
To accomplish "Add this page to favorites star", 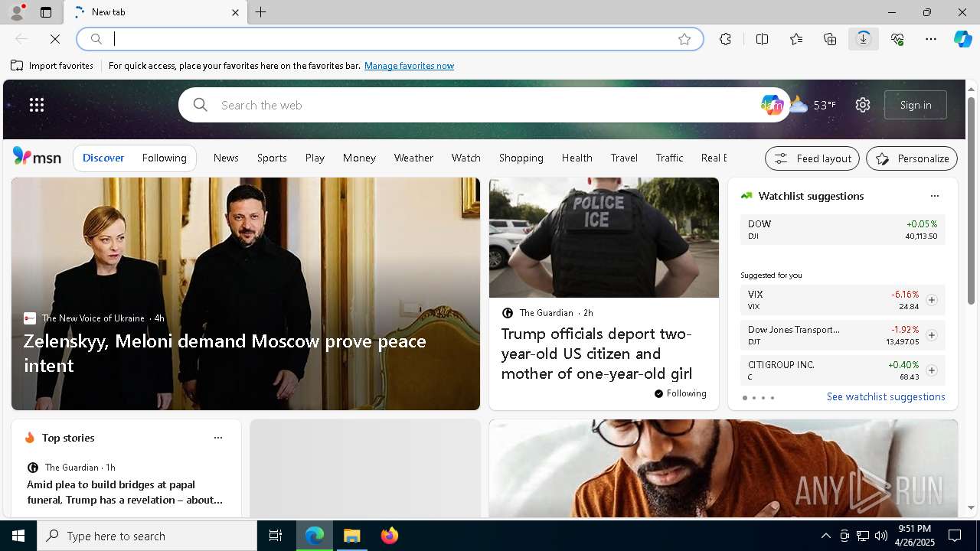I will 684,39.
